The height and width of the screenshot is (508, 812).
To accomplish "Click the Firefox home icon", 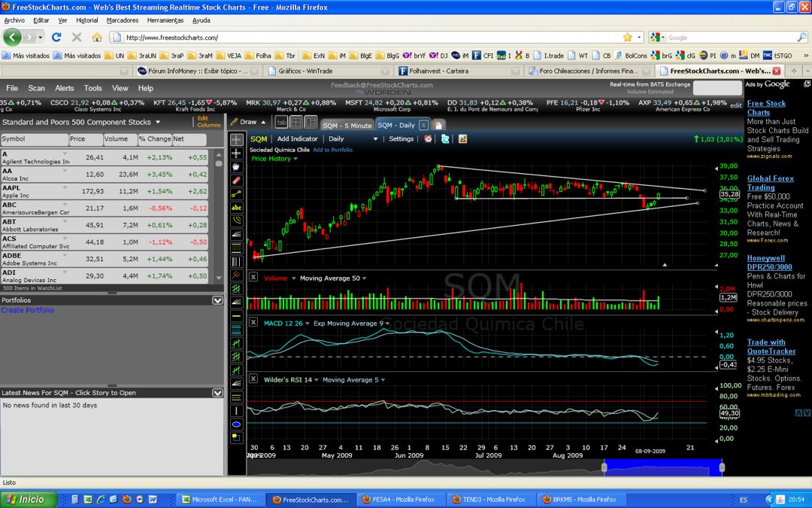I will (x=97, y=38).
